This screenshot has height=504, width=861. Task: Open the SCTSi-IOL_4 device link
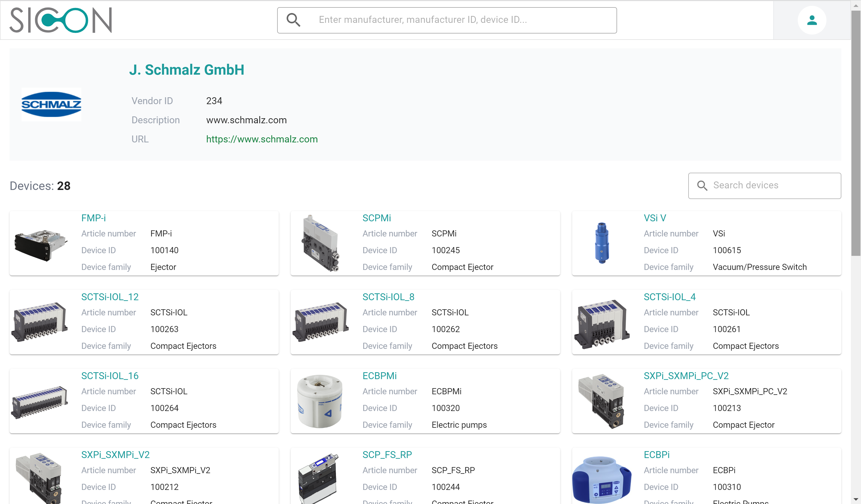669,297
